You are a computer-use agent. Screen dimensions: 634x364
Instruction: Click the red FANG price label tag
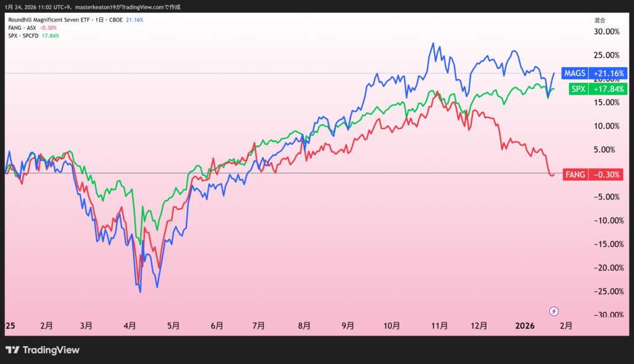pos(575,175)
